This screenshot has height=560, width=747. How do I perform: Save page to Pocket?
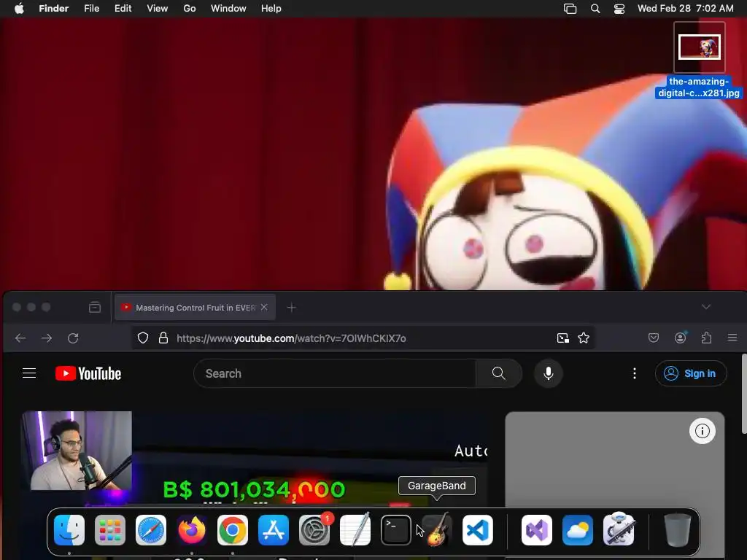[654, 338]
